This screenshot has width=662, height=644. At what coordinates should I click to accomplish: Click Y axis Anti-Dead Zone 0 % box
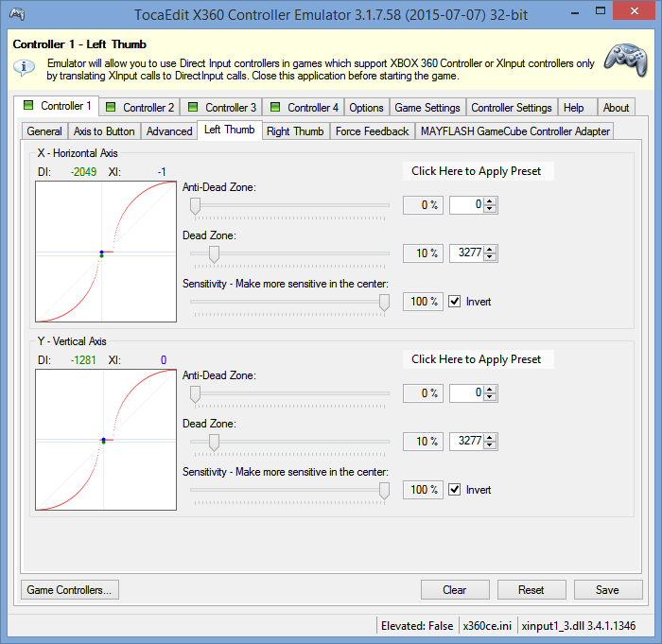pos(423,393)
